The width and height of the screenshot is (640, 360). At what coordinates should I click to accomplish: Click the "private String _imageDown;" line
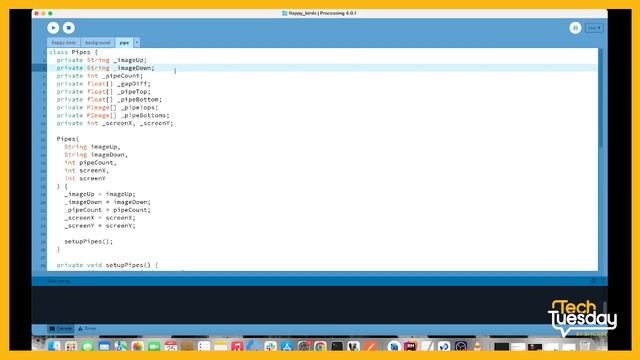click(105, 68)
